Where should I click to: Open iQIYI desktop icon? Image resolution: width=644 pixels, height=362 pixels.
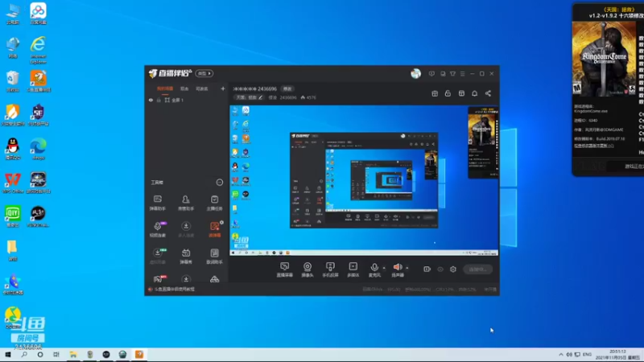point(13,216)
